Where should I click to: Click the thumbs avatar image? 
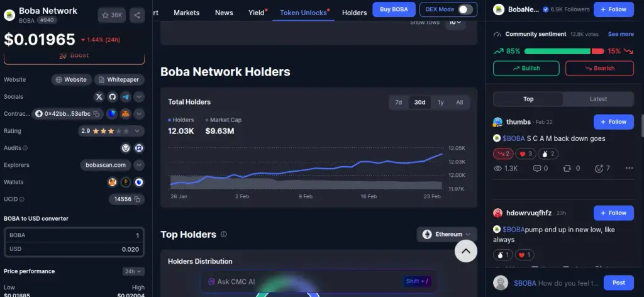[498, 122]
